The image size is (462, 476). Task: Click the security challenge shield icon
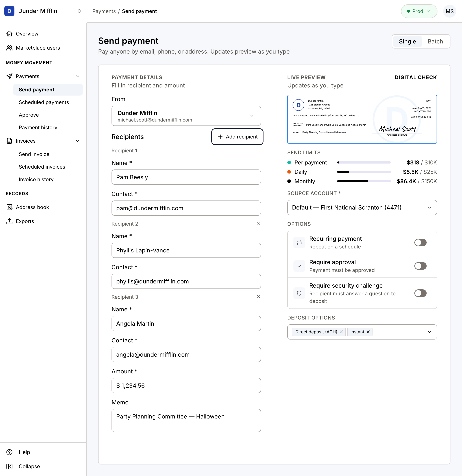click(299, 293)
